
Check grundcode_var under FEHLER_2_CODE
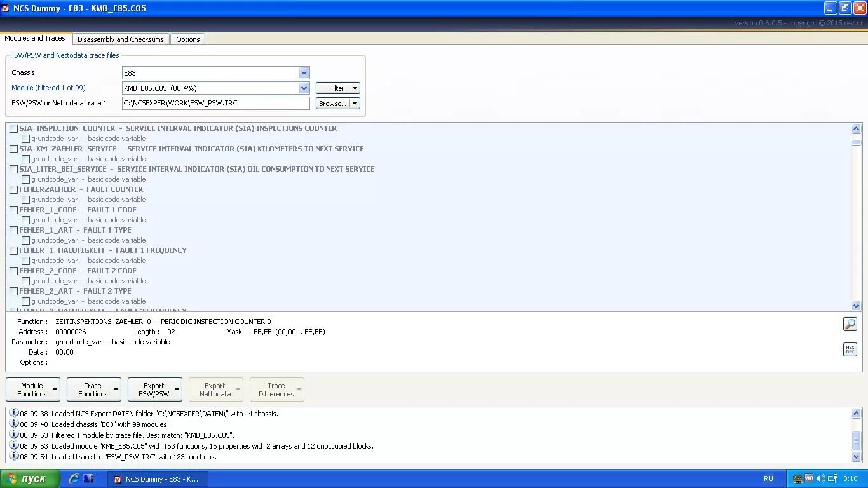pos(25,281)
